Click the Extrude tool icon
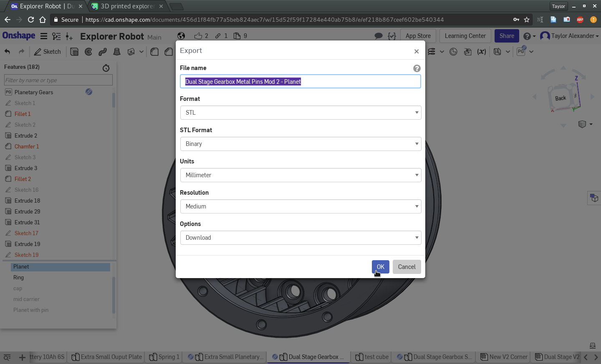The height and width of the screenshot is (364, 601). 74,52
